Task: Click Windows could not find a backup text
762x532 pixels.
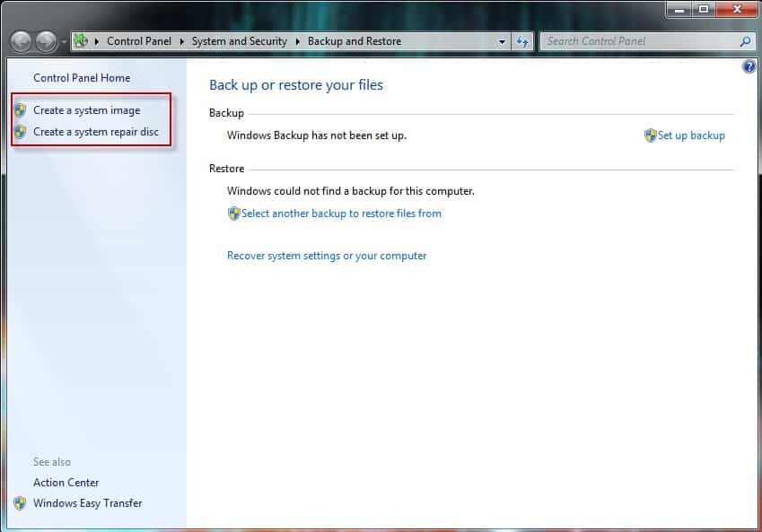Action: [x=350, y=191]
